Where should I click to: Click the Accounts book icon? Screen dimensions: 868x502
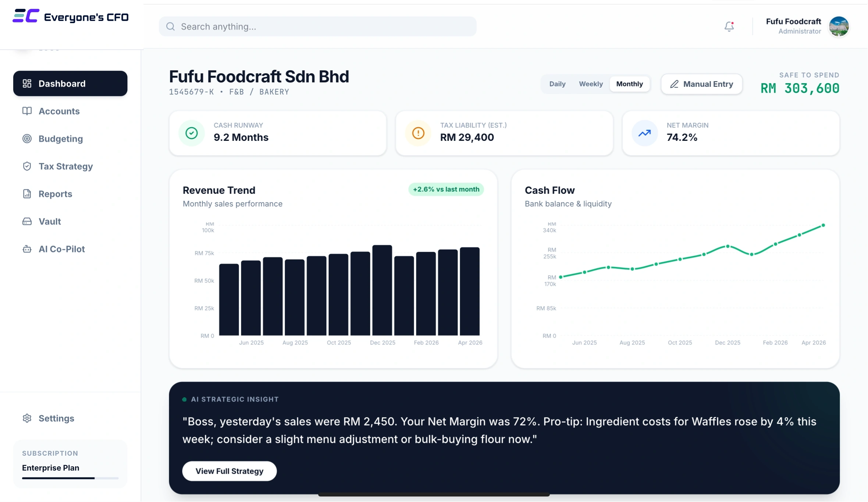coord(27,111)
